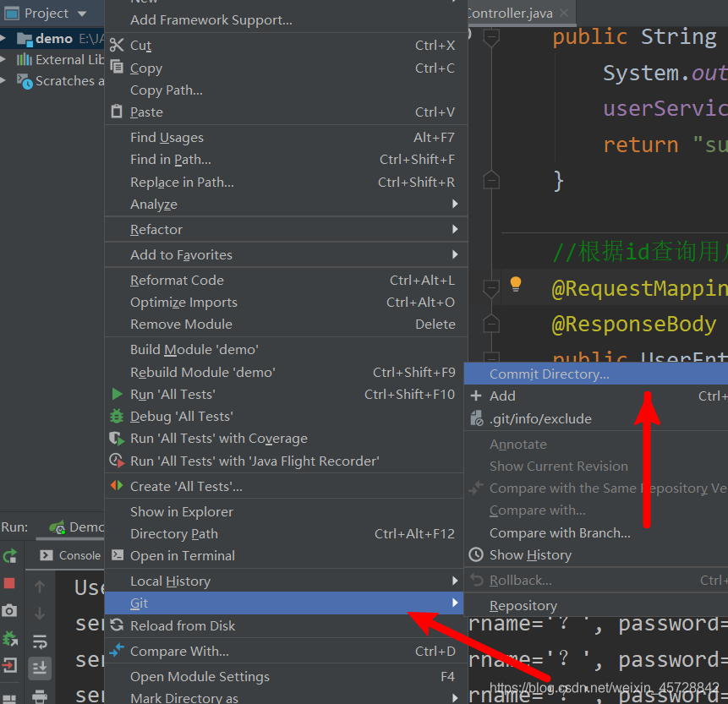728x704 pixels.
Task: Click the Down stack trace arrow
Action: tap(40, 614)
